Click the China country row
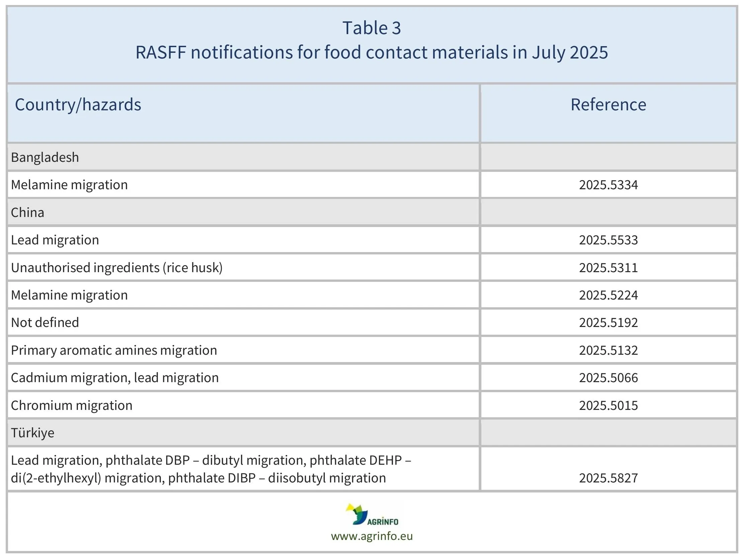This screenshot has width=745, height=560. [28, 213]
